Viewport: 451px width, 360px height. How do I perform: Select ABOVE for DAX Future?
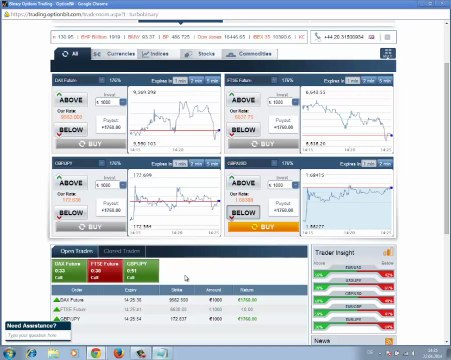pos(71,100)
